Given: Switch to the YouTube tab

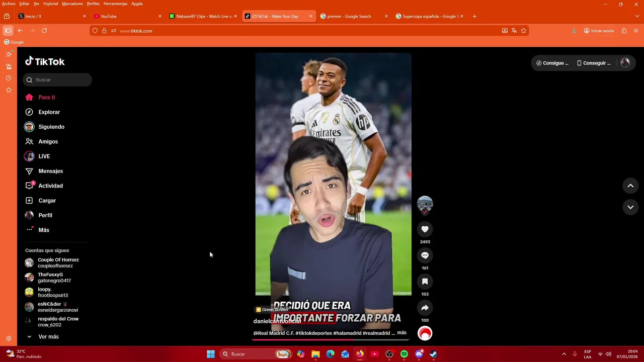Looking at the screenshot, I should [128, 16].
